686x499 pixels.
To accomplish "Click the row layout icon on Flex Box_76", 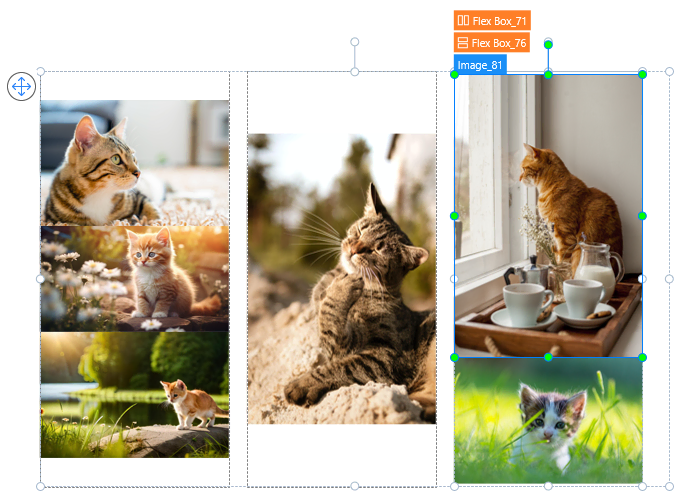I will point(463,43).
